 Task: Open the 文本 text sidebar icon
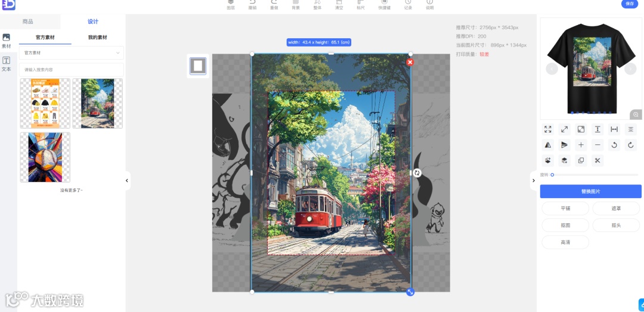6,64
